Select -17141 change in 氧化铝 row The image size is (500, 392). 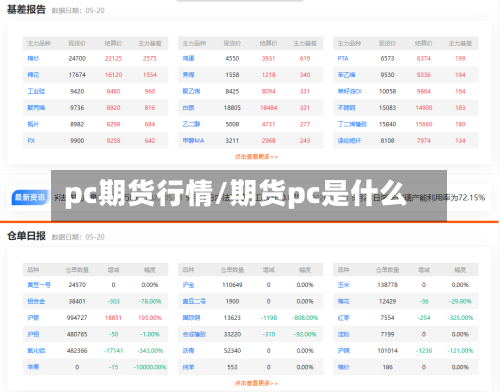[113, 351]
